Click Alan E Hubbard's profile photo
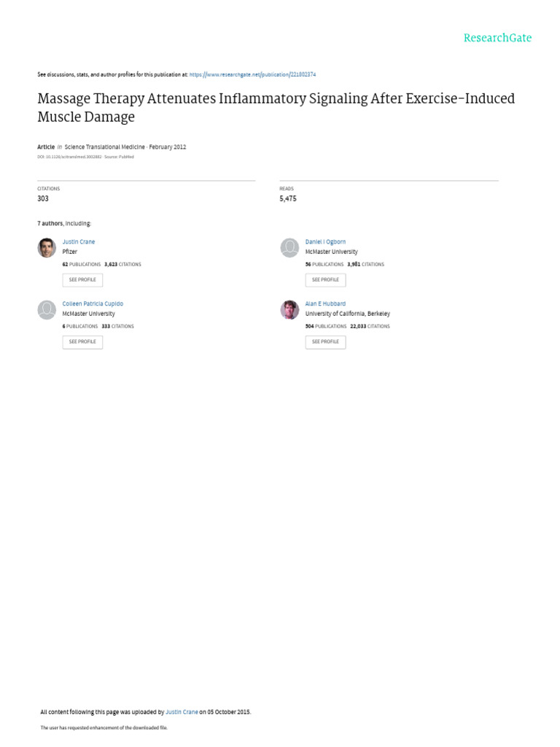 pyautogui.click(x=289, y=309)
